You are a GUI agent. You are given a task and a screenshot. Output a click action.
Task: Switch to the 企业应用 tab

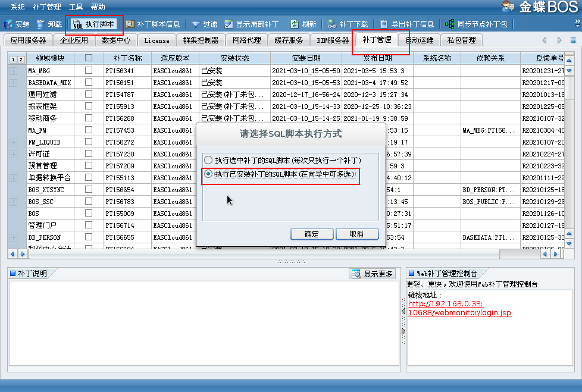click(74, 40)
